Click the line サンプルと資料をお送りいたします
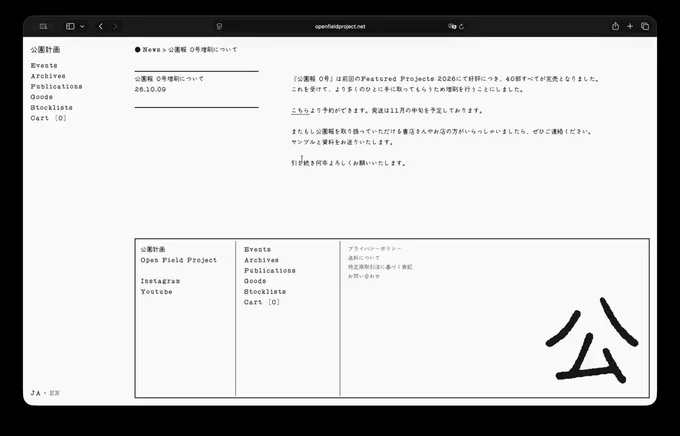 click(342, 142)
